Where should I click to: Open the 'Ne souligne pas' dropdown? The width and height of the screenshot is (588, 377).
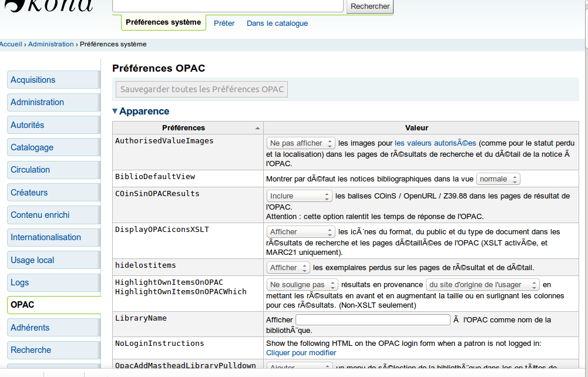[x=302, y=285]
